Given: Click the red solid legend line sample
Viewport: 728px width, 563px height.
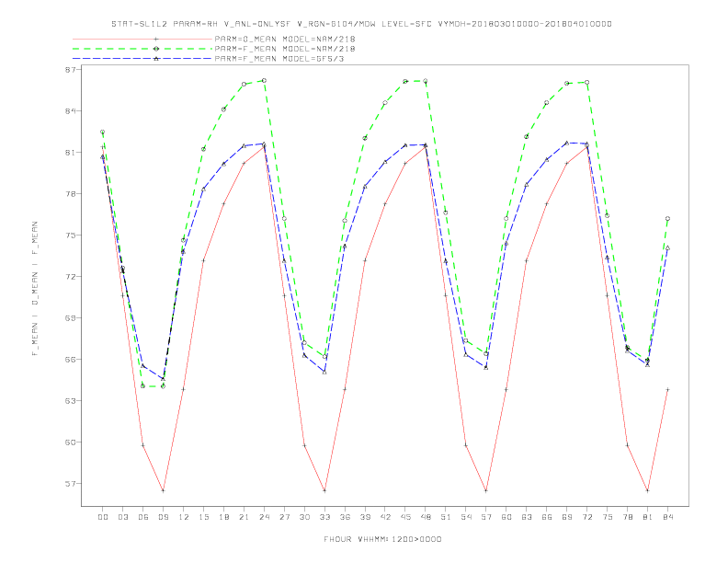Looking at the screenshot, I should (x=142, y=39).
